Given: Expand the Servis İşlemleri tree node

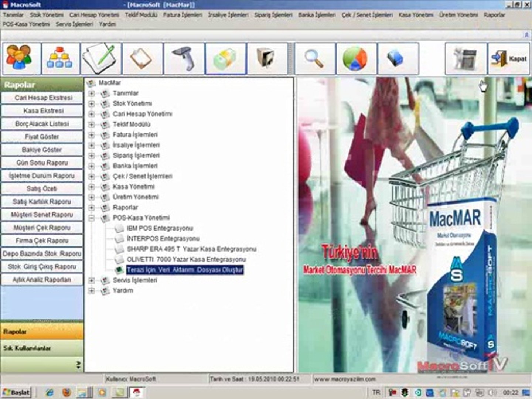Looking at the screenshot, I should click(91, 280).
